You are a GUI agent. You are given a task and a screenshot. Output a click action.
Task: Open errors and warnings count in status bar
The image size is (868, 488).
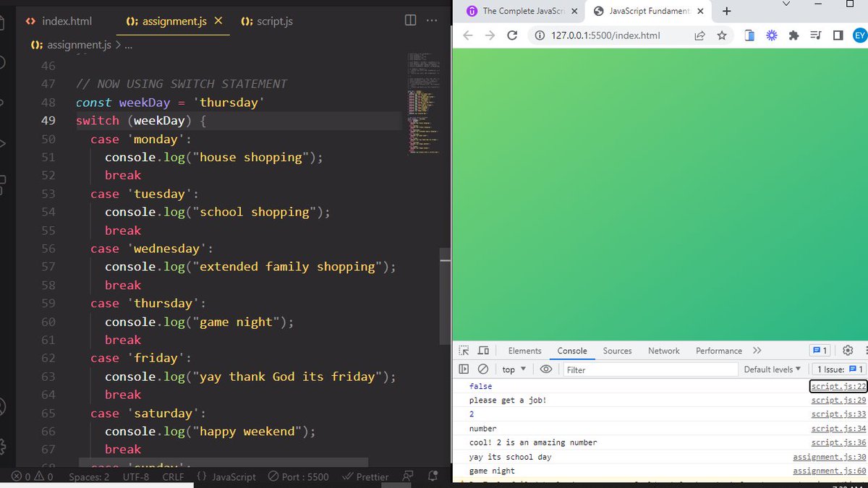pyautogui.click(x=33, y=476)
